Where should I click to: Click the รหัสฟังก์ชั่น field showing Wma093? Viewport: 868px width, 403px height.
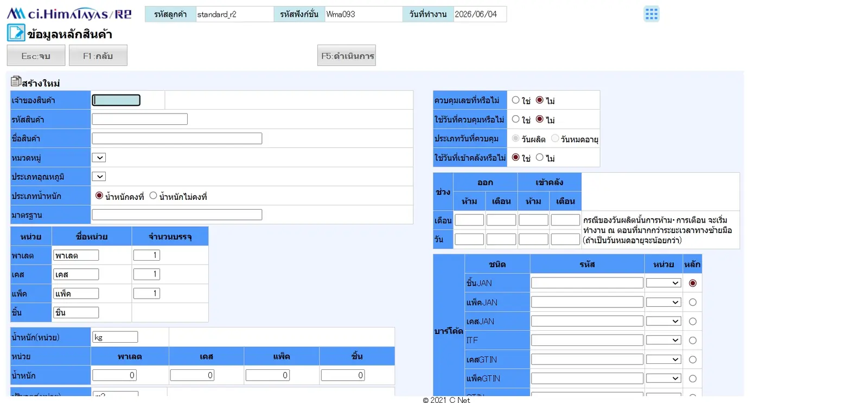pyautogui.click(x=363, y=14)
